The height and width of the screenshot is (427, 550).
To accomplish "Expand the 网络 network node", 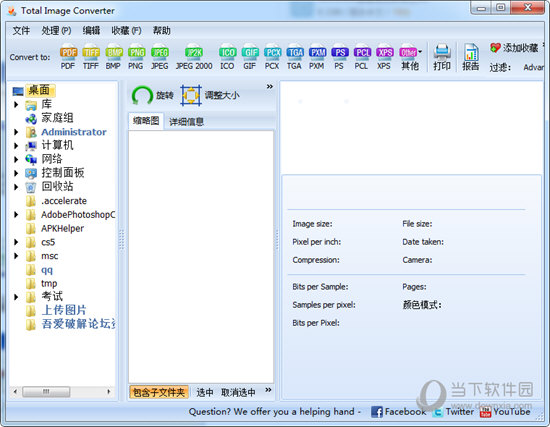I will tap(16, 159).
